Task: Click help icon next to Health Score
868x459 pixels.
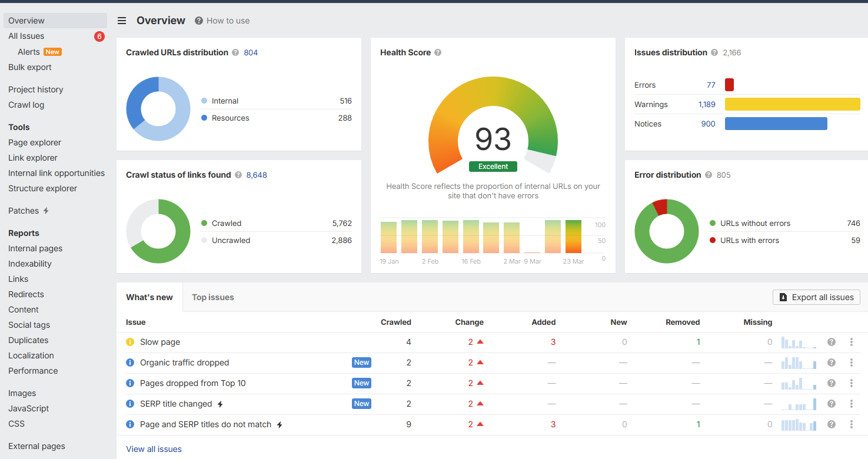Action: coord(438,52)
